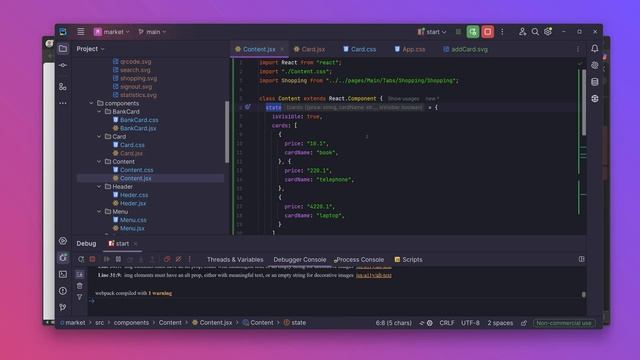Toggle debug panel layout settings icon

[x=582, y=259]
